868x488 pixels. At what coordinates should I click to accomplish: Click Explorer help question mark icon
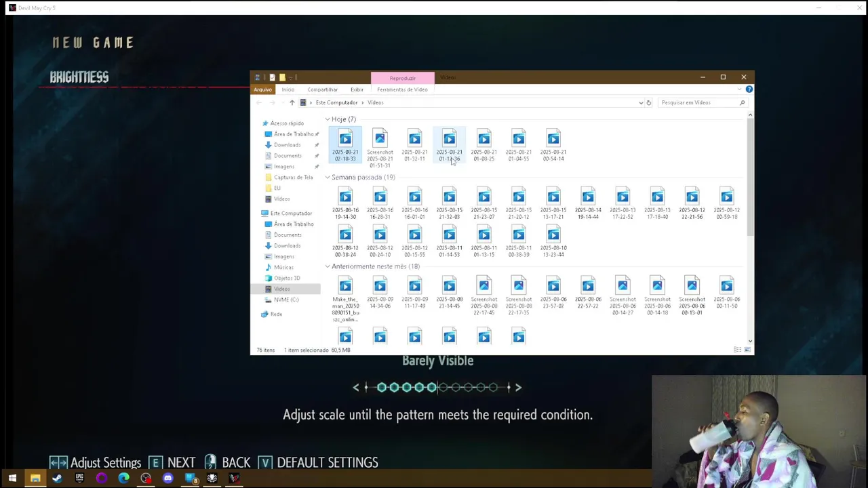pyautogui.click(x=749, y=89)
